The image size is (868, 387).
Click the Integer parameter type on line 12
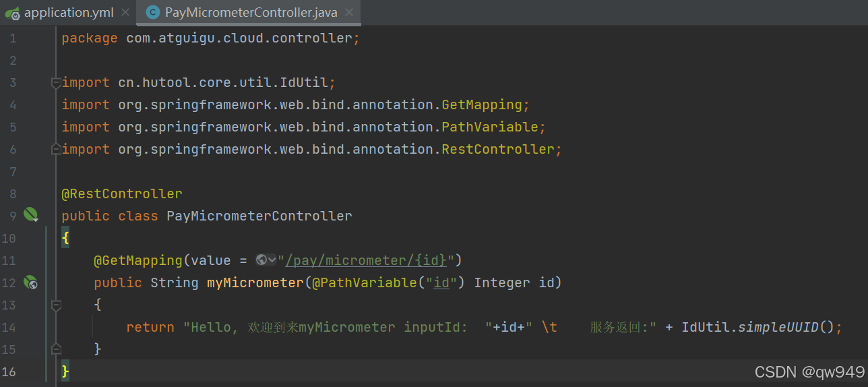[x=502, y=282]
